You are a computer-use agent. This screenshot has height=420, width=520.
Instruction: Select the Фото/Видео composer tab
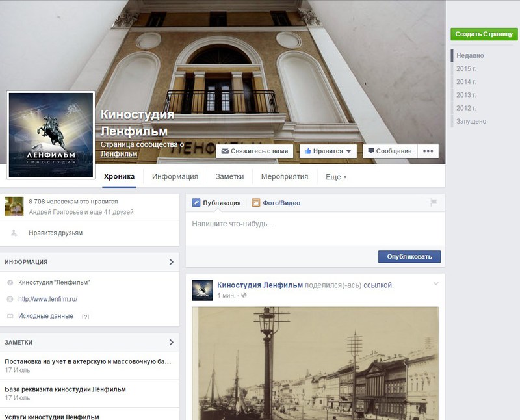[x=276, y=203]
